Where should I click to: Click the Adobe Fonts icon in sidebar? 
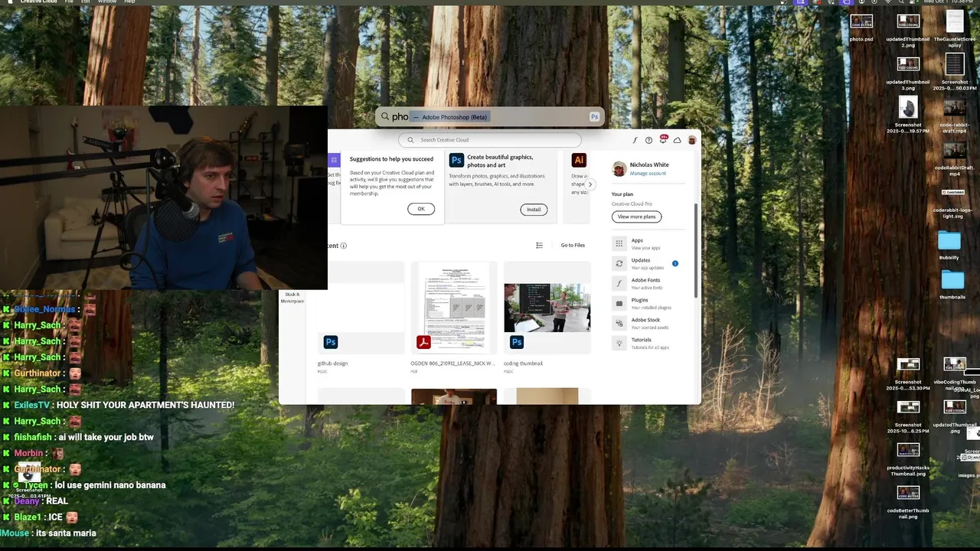(x=619, y=283)
